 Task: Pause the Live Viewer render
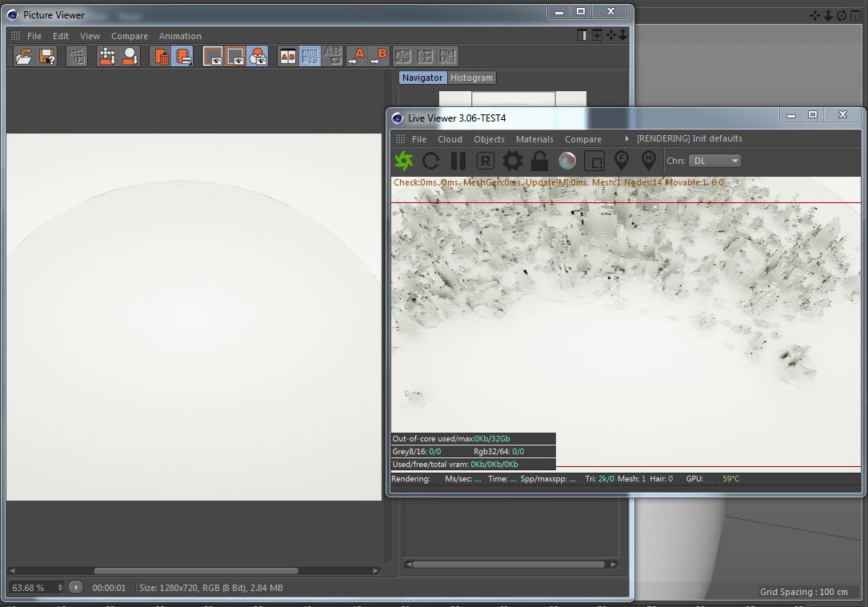click(458, 161)
